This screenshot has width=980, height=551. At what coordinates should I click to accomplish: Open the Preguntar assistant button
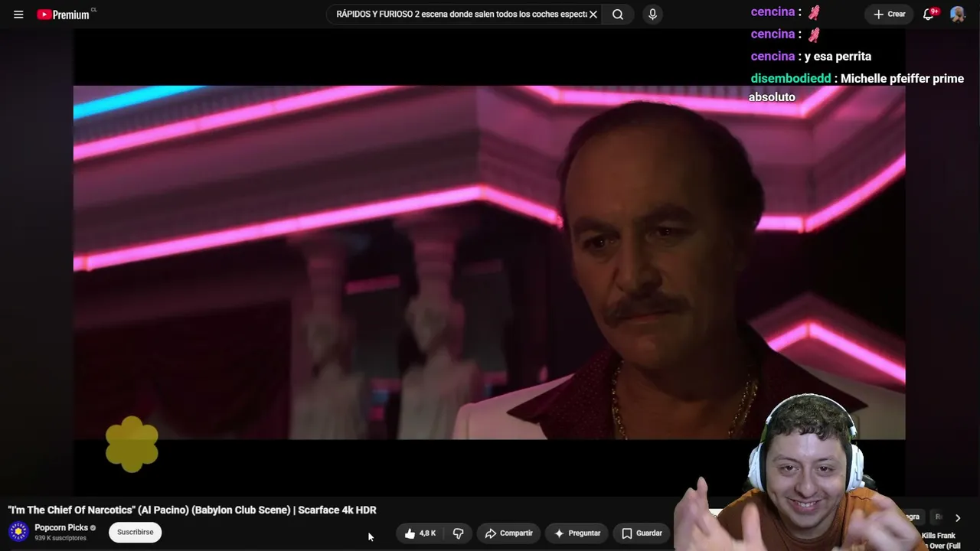pyautogui.click(x=578, y=533)
